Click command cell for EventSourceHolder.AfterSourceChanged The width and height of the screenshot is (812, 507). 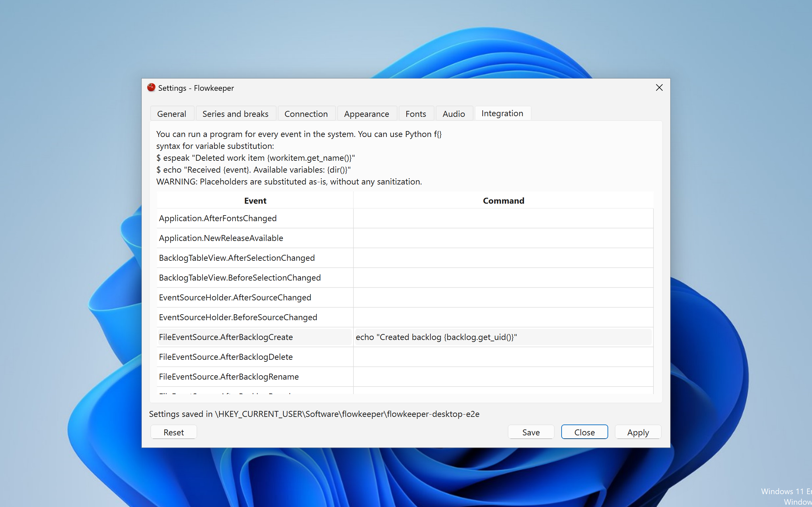coord(503,297)
